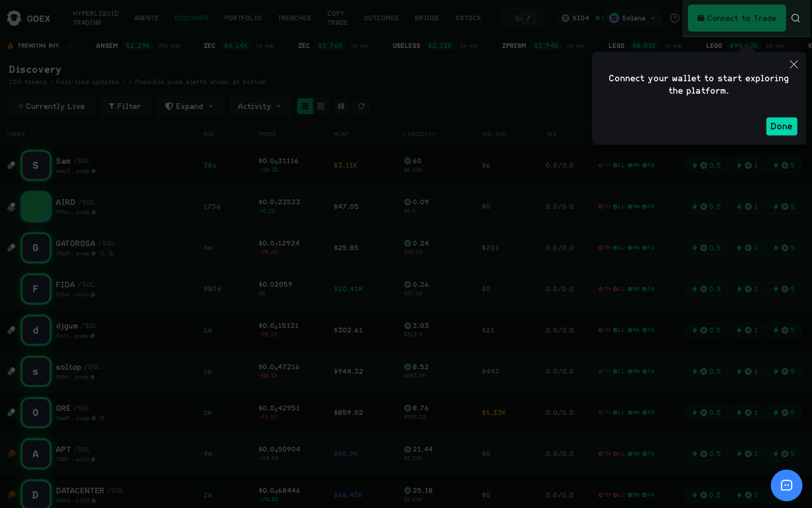Open the chat support bubble
The image size is (812, 508).
(786, 485)
